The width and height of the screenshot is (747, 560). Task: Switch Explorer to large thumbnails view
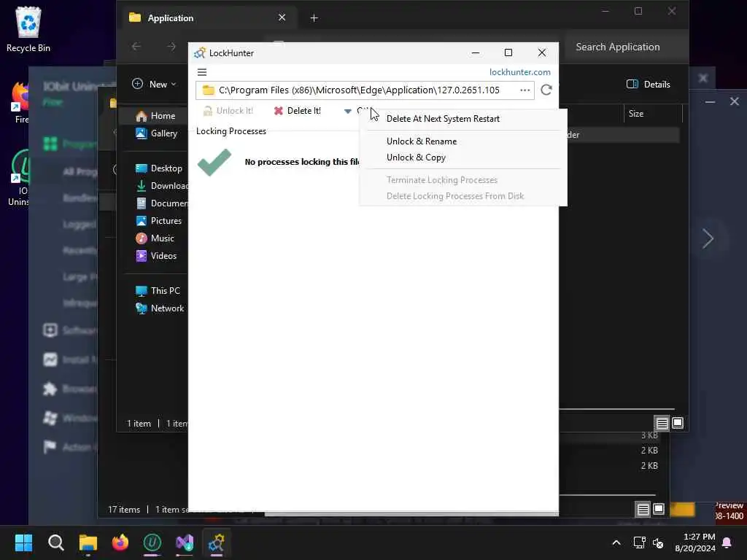pos(678,423)
